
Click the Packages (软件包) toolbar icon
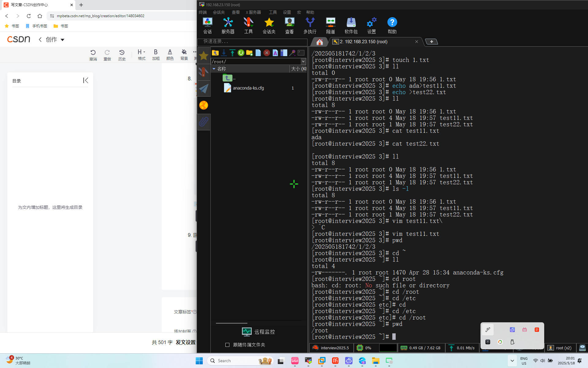351,25
